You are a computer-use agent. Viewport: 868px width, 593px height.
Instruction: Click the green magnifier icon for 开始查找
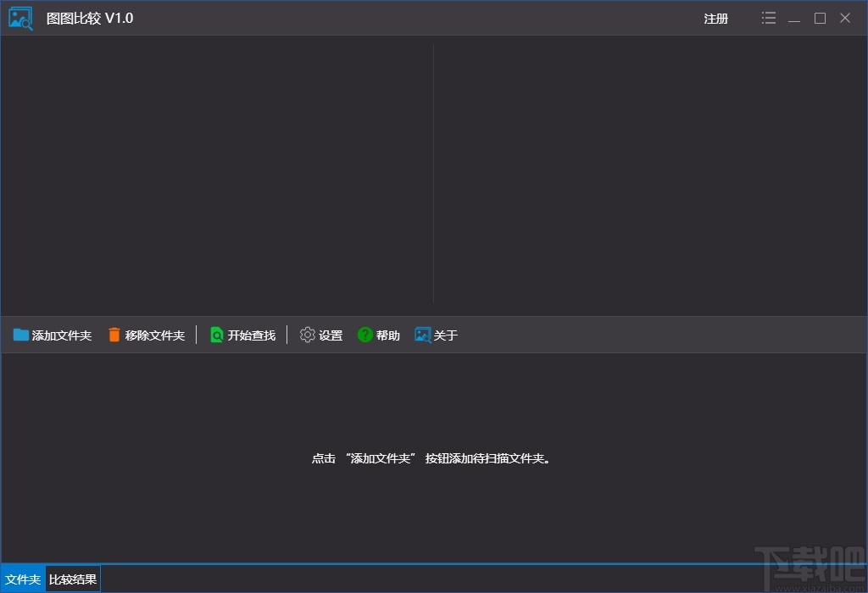click(217, 335)
